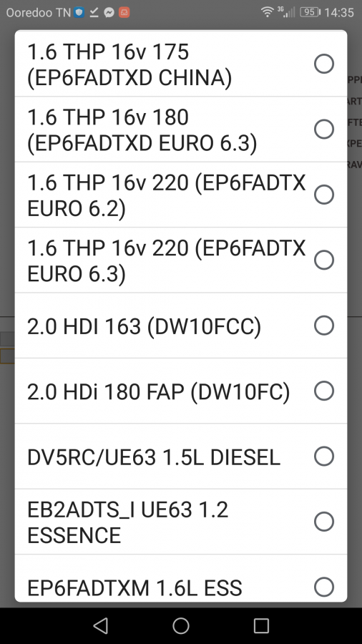Image resolution: width=362 pixels, height=644 pixels.
Task: Choose the EP6FADTXM 1.6L ESS option text
Action: (134, 587)
